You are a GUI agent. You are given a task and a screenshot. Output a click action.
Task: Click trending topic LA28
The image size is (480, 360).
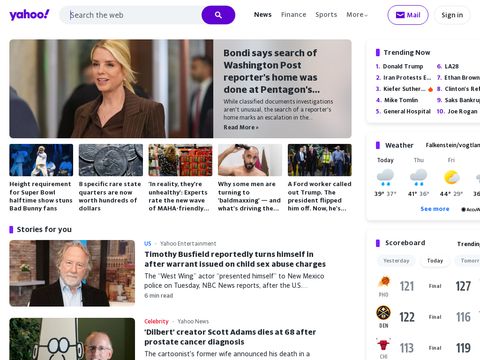pyautogui.click(x=452, y=66)
